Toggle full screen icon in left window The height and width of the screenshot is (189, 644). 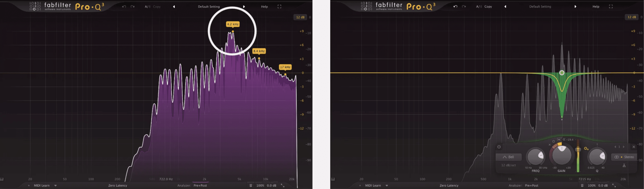279,7
